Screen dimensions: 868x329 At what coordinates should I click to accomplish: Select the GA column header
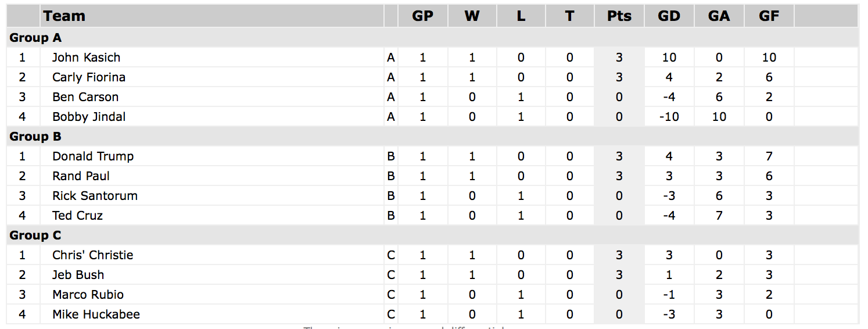point(719,16)
